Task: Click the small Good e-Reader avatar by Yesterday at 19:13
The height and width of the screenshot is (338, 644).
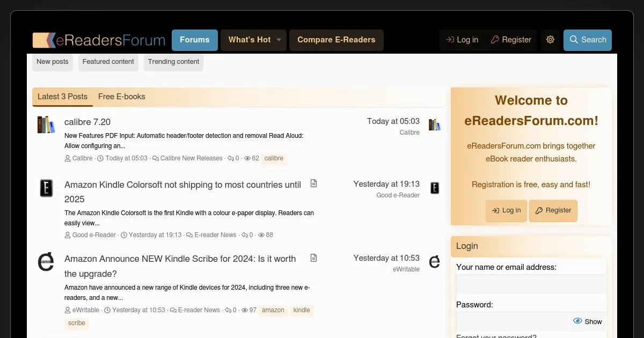Action: pos(435,188)
